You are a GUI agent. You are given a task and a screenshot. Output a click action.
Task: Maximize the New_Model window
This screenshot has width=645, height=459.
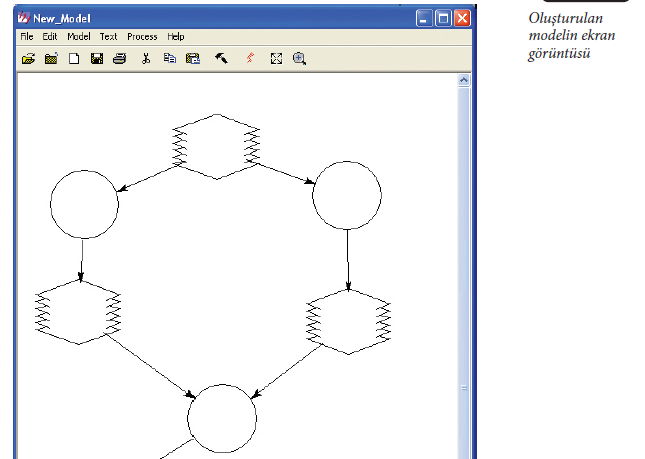pyautogui.click(x=443, y=18)
